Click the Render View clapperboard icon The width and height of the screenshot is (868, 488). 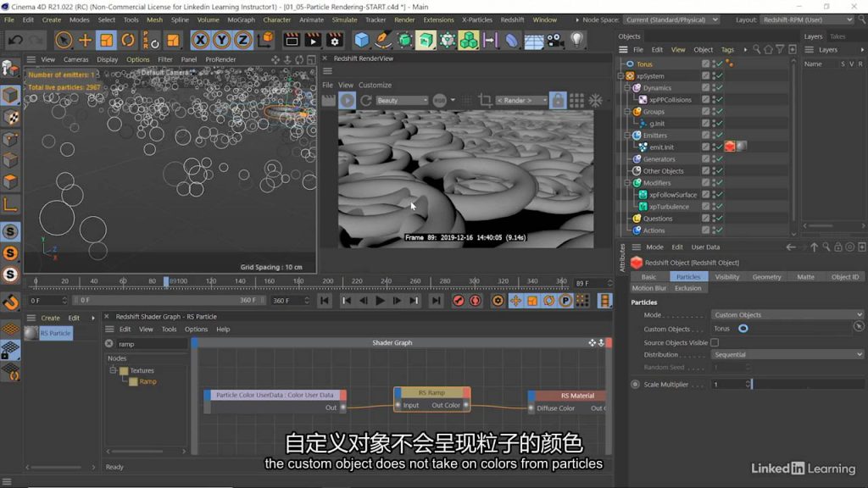pyautogui.click(x=292, y=40)
